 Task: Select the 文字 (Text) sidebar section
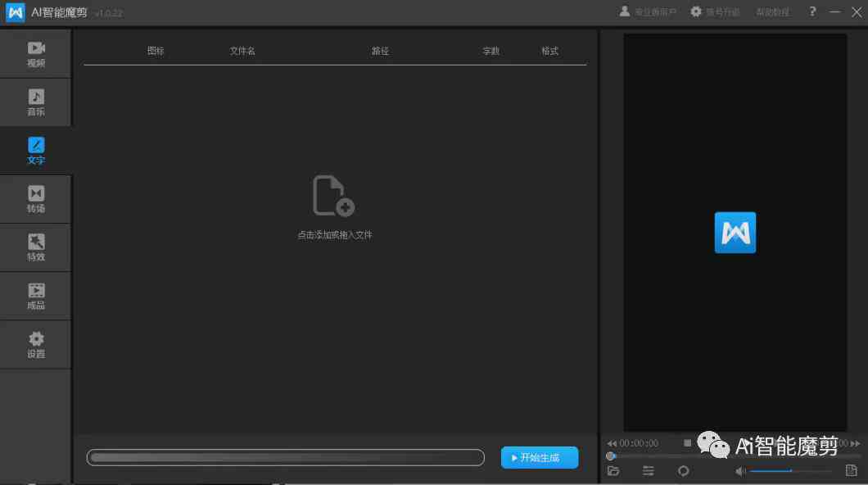(x=35, y=151)
